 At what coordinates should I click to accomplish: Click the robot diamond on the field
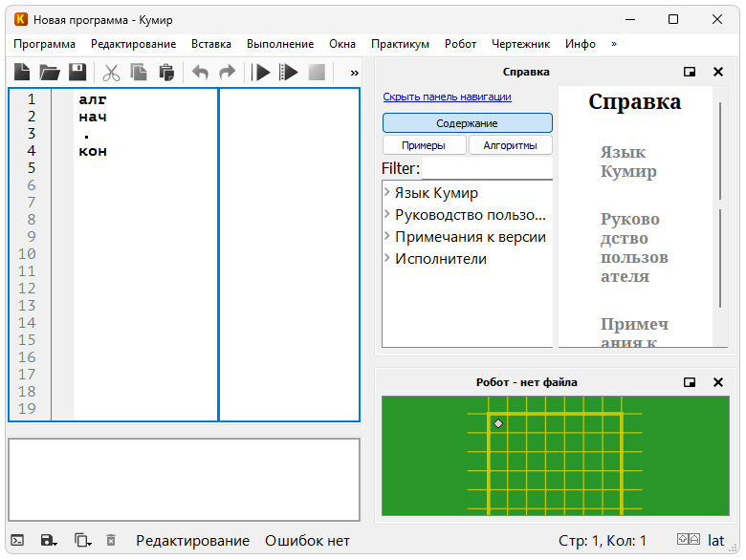click(498, 423)
